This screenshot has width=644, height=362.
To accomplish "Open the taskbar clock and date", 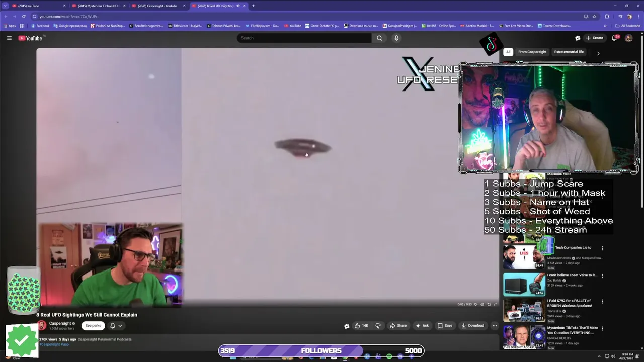I will click(627, 356).
